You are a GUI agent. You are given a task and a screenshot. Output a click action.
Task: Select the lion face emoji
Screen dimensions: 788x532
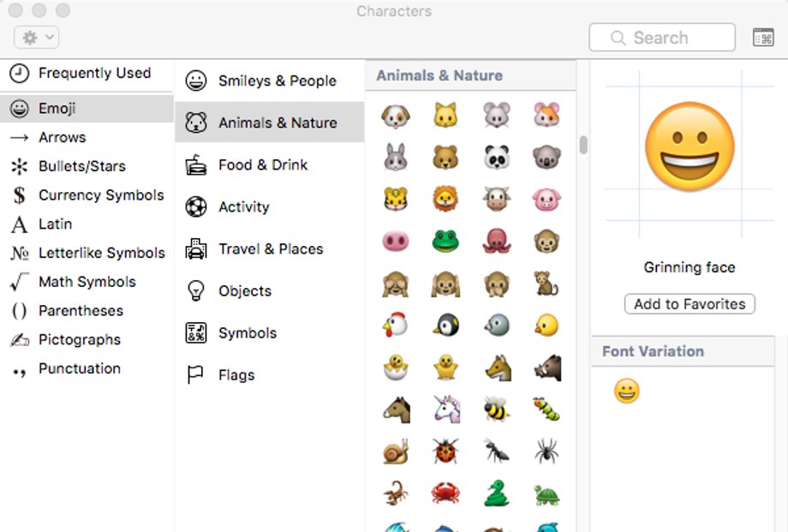(445, 199)
